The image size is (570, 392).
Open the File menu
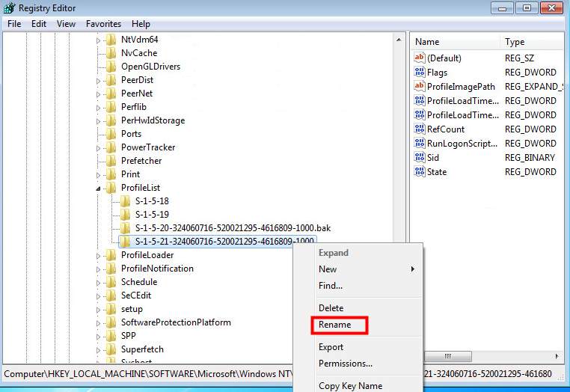(14, 24)
